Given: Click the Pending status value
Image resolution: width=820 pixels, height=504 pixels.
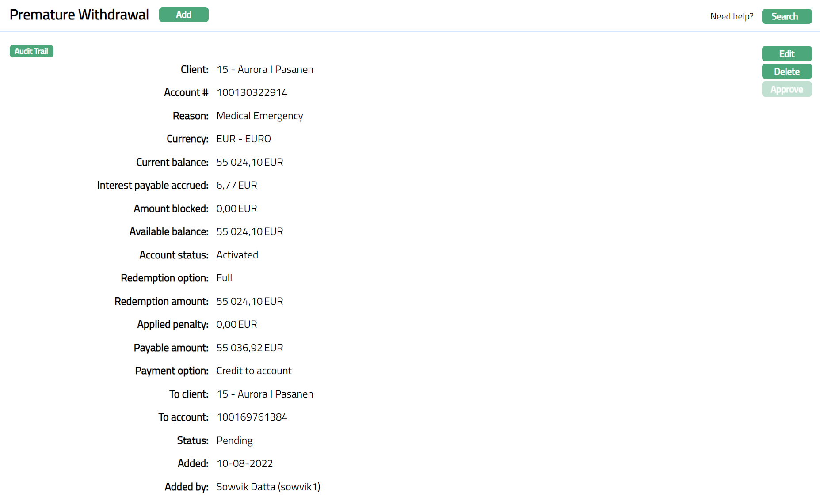Looking at the screenshot, I should pos(234,440).
